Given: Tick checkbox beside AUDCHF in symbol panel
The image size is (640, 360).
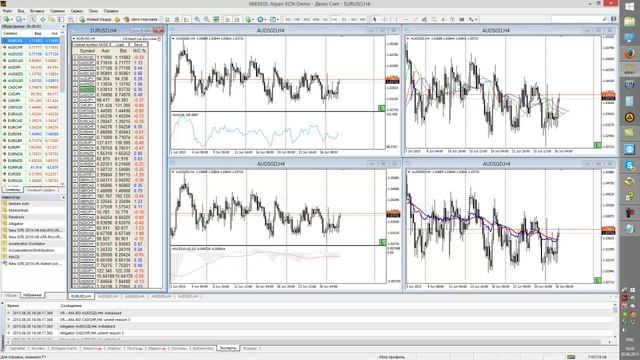Looking at the screenshot, I should [x=75, y=63].
